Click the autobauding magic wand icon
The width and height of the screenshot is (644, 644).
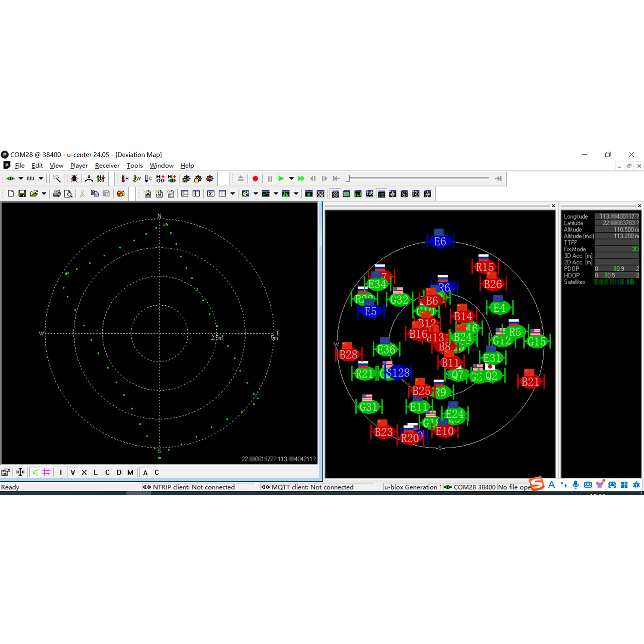click(x=57, y=179)
